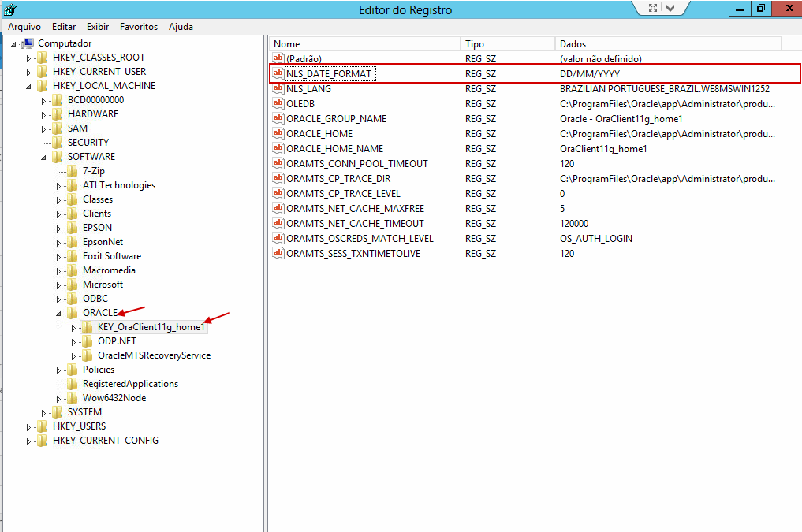Screen dimensions: 802x532
Task: Click the ab icon beside OLEDB
Action: [278, 103]
